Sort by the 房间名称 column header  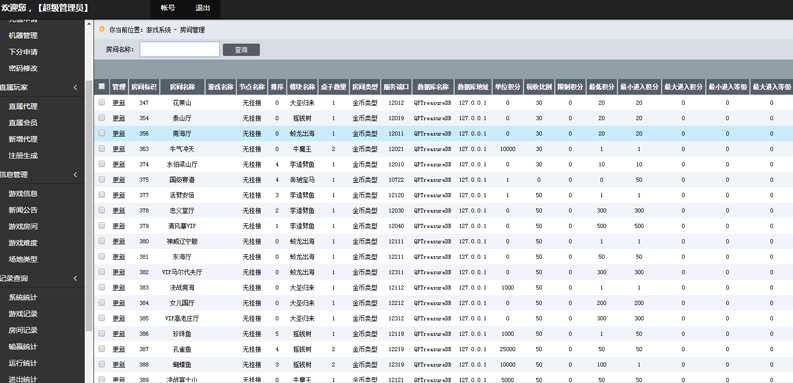click(x=182, y=87)
